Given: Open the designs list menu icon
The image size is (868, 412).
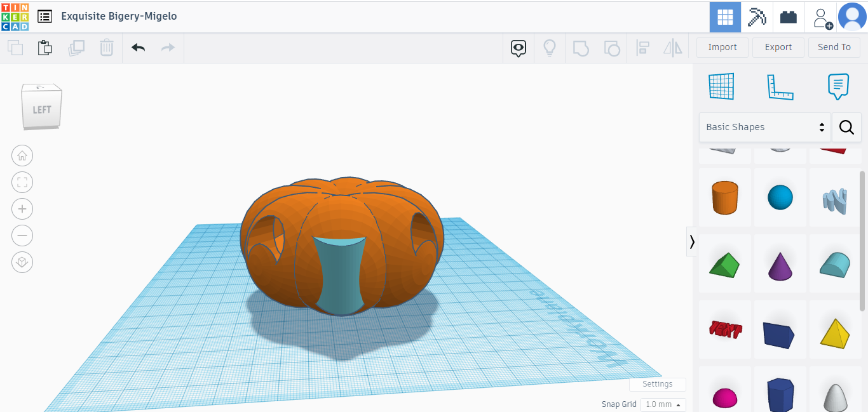Looking at the screenshot, I should point(44,17).
